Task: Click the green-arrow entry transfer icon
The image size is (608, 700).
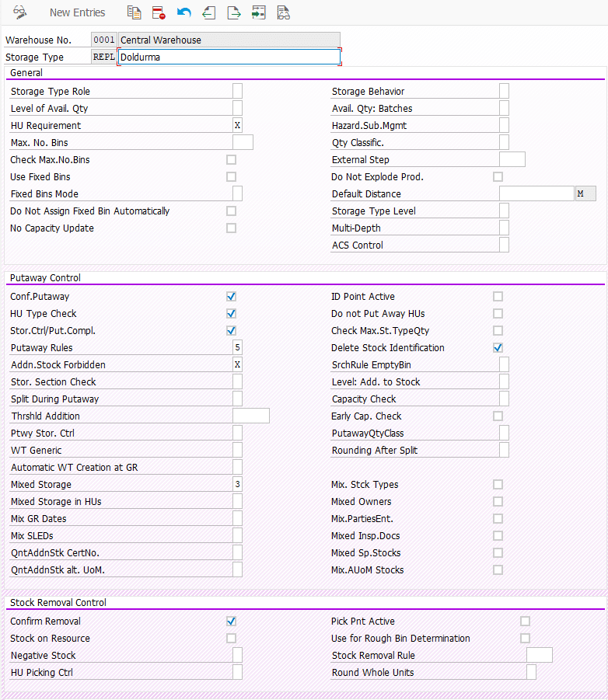Action: 258,12
